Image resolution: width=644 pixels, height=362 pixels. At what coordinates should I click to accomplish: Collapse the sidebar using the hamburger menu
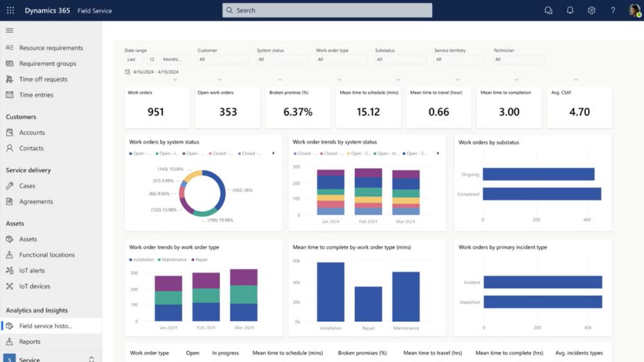point(9,30)
